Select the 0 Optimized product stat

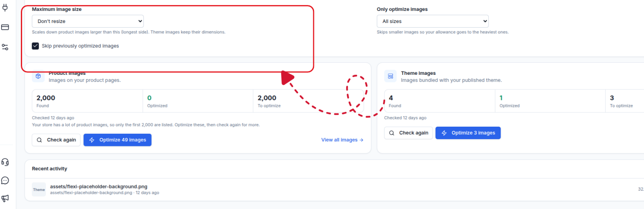(x=198, y=101)
